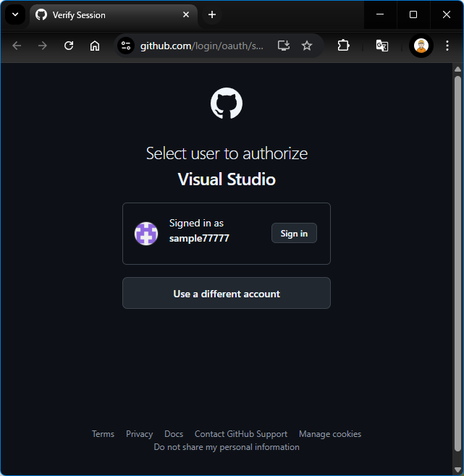Open the browser profile avatar
The height and width of the screenshot is (476, 464).
[x=421, y=46]
